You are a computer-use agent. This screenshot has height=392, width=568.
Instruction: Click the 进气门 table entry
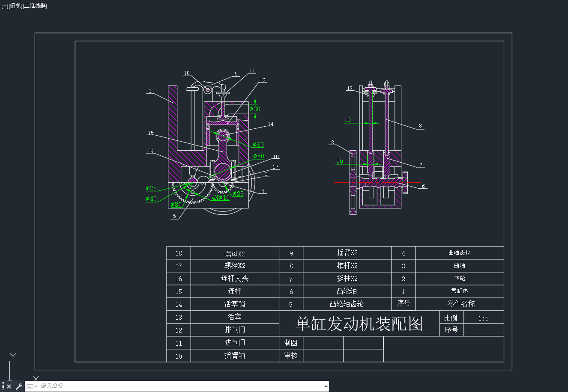(235, 343)
